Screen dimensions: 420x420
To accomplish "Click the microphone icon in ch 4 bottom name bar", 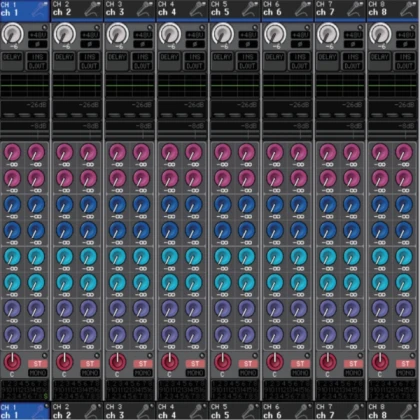I will (x=198, y=411).
